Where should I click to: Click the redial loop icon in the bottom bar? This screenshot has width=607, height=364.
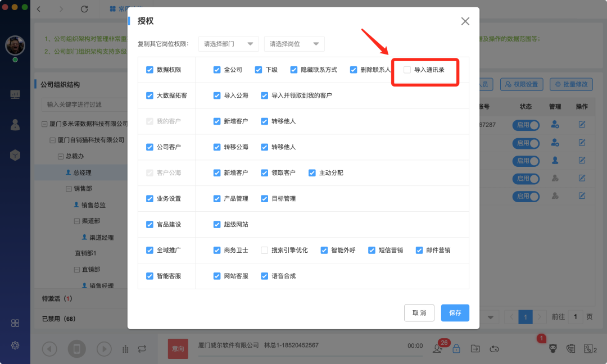tap(494, 348)
